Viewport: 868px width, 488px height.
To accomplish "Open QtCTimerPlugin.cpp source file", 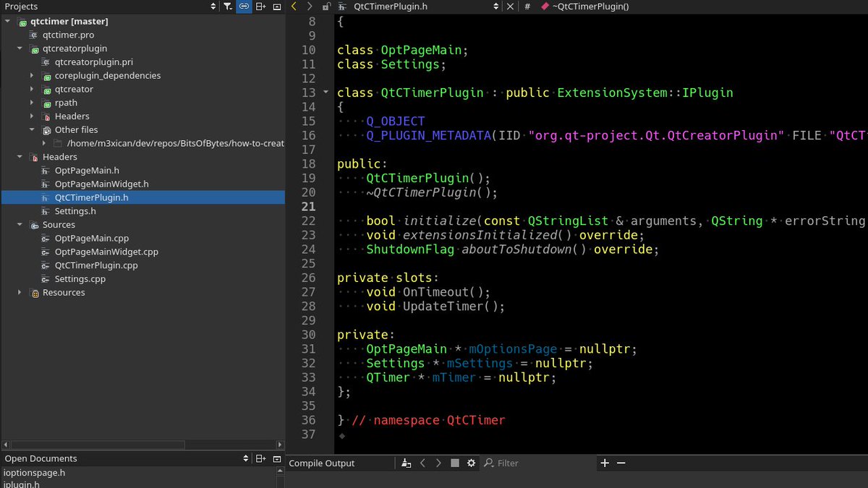I will (x=97, y=265).
